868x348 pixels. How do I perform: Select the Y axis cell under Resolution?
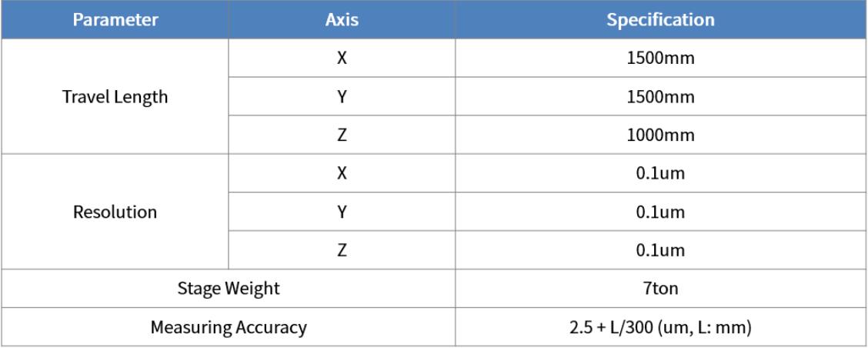(x=342, y=212)
